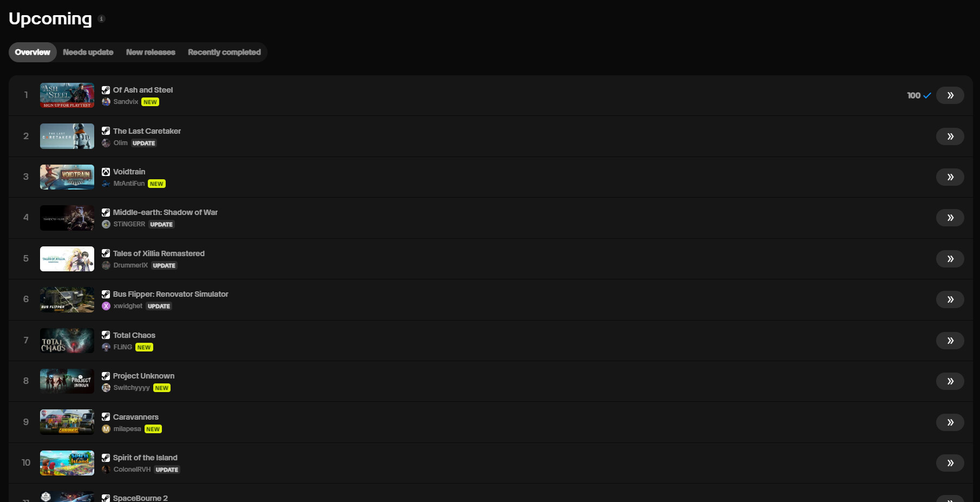
Task: Click the Spirit of the Island thumbnail
Action: click(x=67, y=463)
